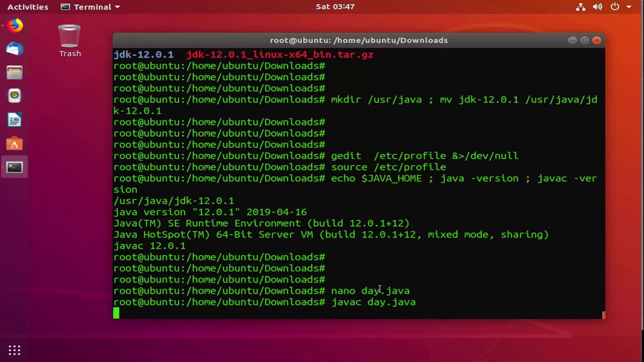Click the 'Java(TM) SE Runtime Environment' line
The height and width of the screenshot is (362, 644).
pyautogui.click(x=262, y=223)
